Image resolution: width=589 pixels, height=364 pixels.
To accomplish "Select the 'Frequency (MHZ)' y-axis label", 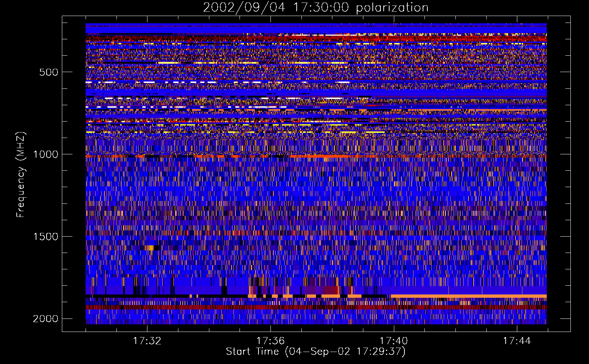I will pyautogui.click(x=20, y=175).
